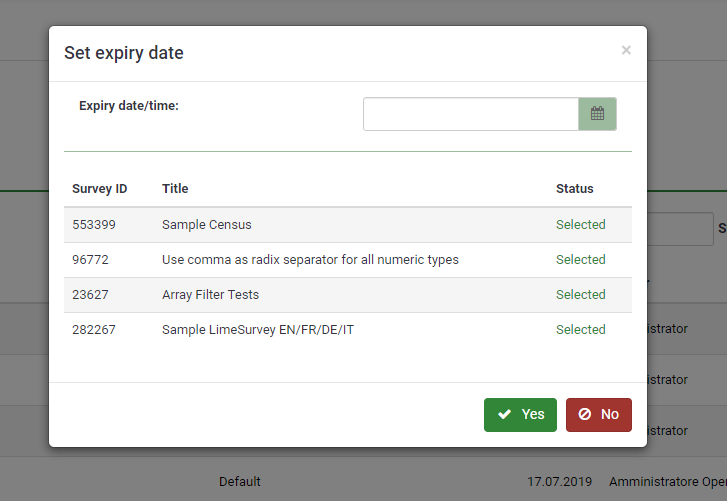Select survey ID 282267 cell
This screenshot has height=501, width=727.
tap(94, 330)
